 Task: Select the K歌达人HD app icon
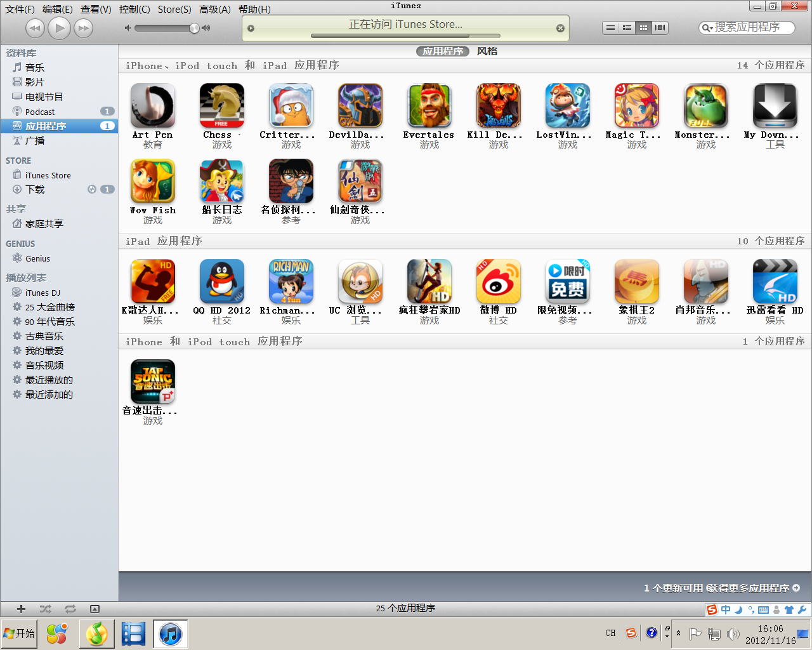pyautogui.click(x=153, y=281)
